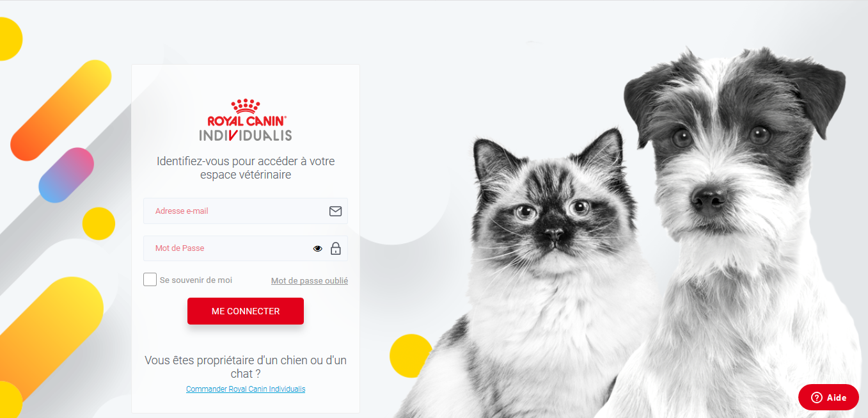Click the red Royal Canin crown logo
868x418 pixels.
pos(246,106)
